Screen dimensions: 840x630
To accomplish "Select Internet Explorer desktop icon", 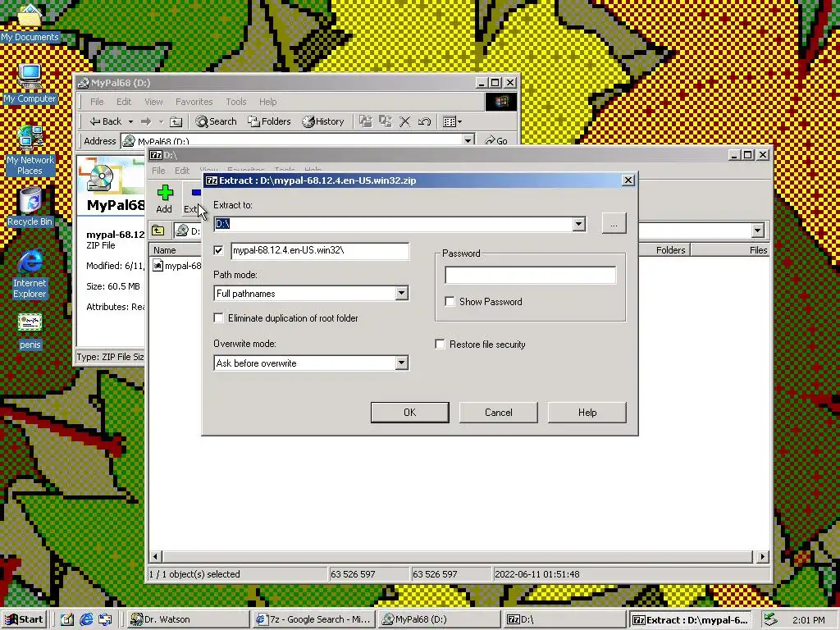I will pyautogui.click(x=30, y=274).
